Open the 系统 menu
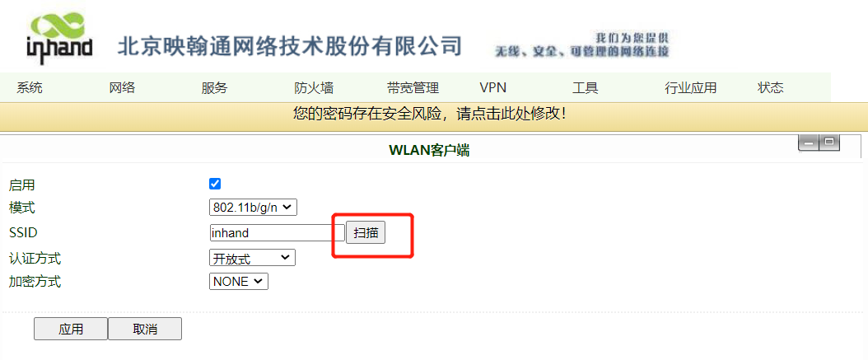This screenshot has width=868, height=360. tap(30, 87)
